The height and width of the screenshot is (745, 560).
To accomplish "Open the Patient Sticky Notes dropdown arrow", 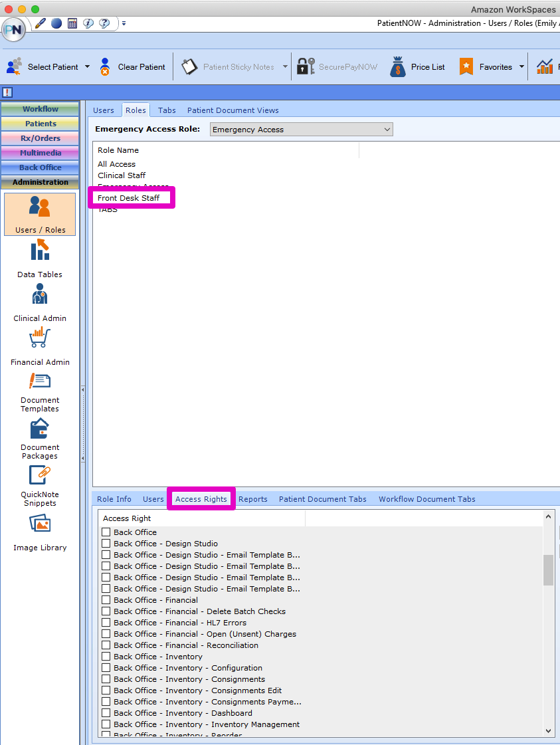I will coord(285,66).
